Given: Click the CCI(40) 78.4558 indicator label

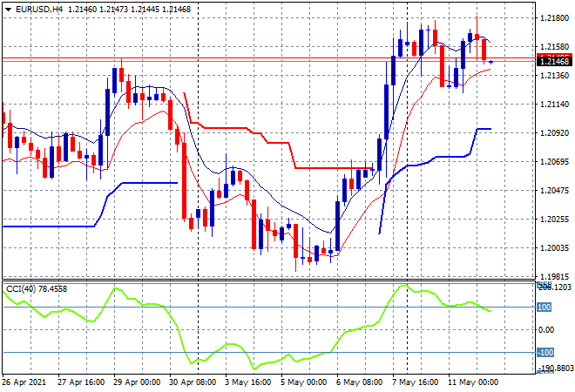Looking at the screenshot, I should click(x=37, y=289).
